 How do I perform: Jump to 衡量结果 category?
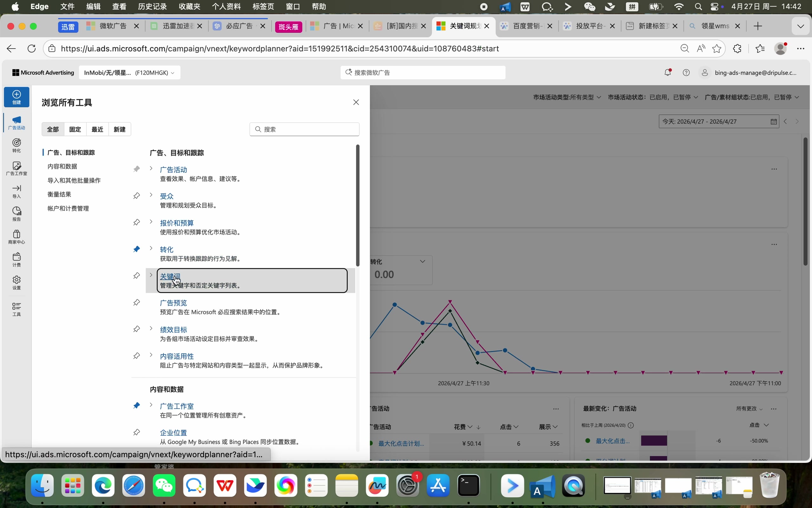[x=59, y=194]
